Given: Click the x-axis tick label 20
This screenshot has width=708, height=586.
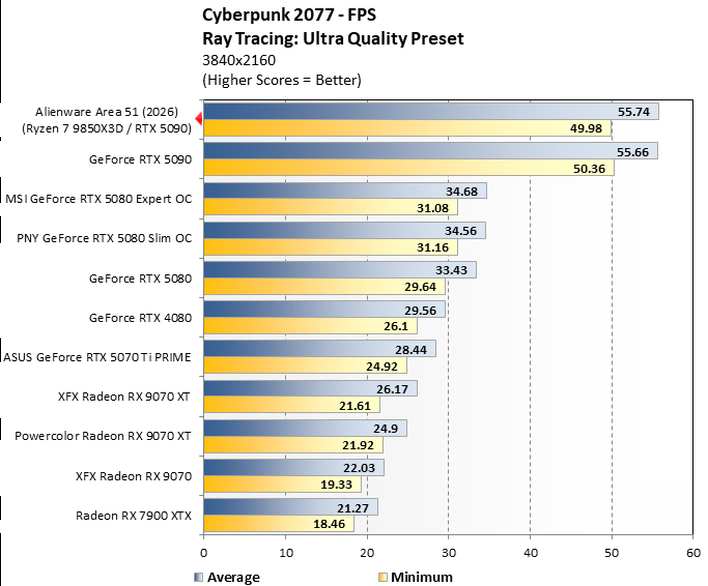Looking at the screenshot, I should (367, 553).
